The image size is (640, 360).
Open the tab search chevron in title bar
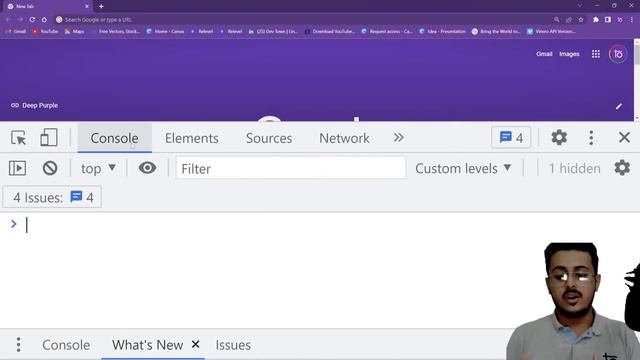pos(580,6)
